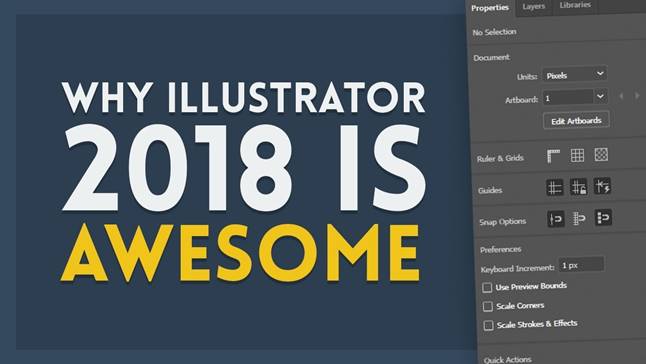Open the Libraries tab
This screenshot has height=364, width=646.
coord(575,5)
